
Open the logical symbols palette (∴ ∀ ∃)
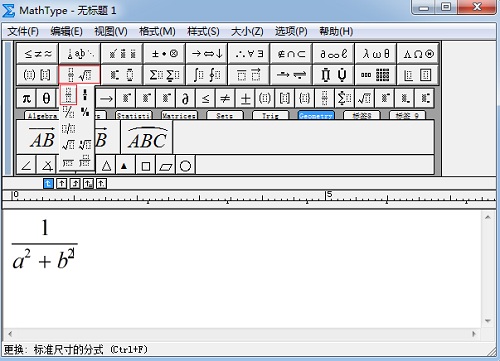pyautogui.click(x=249, y=53)
